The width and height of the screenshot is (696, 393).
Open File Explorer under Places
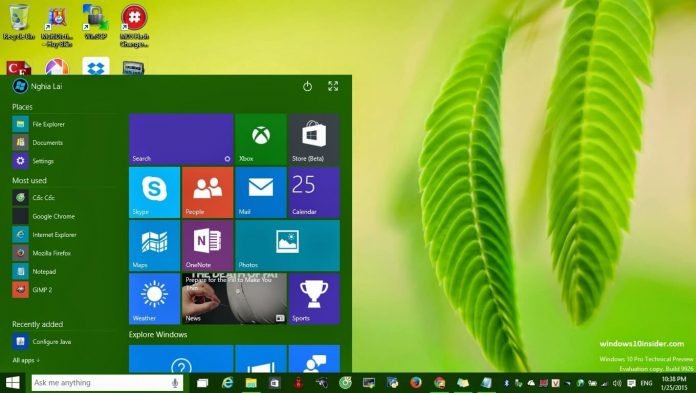pyautogui.click(x=39, y=124)
